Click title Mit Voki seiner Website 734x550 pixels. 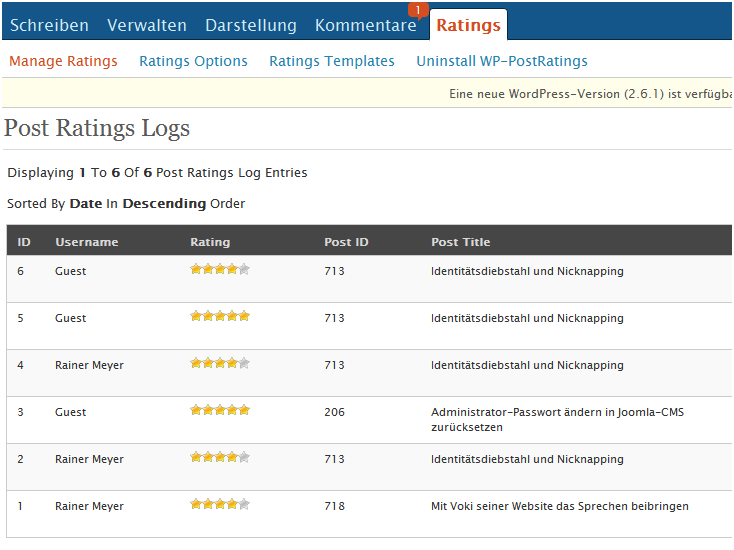pos(559,506)
